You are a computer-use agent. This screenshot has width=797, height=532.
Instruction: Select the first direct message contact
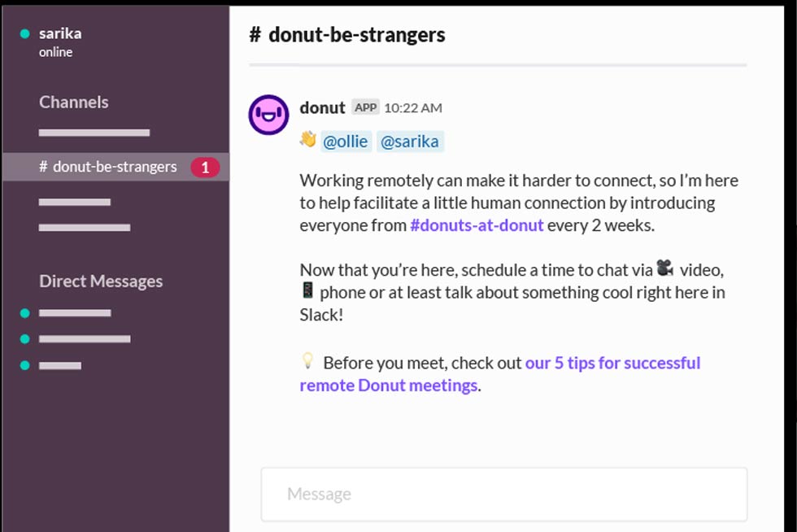75,313
